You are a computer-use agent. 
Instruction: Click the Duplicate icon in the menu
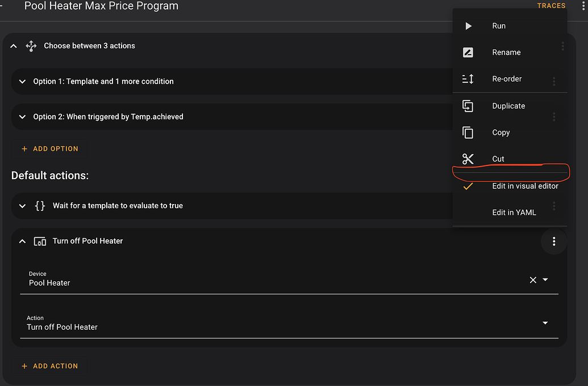468,106
